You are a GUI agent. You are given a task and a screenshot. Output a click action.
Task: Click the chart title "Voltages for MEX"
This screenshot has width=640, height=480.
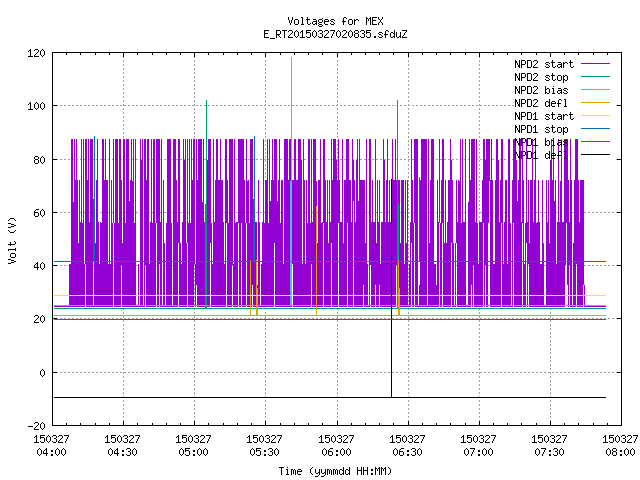335,21
